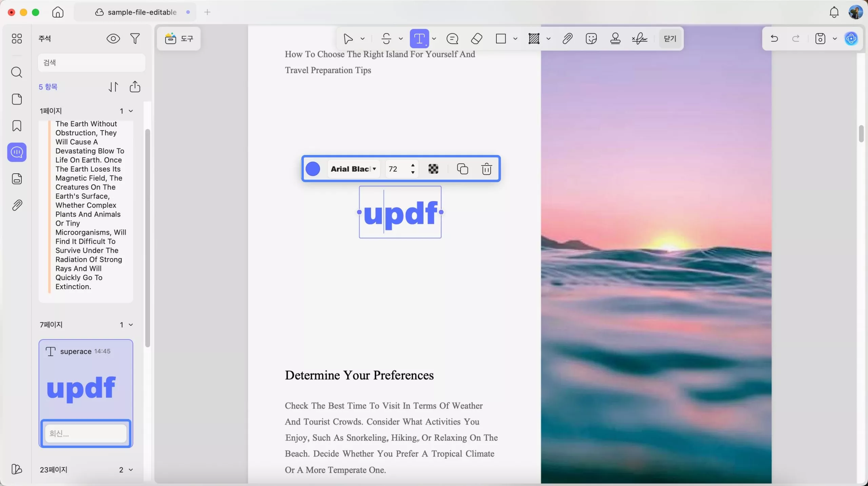Viewport: 868px width, 486px height.
Task: Open the Arial Black font dropdown
Action: point(354,169)
